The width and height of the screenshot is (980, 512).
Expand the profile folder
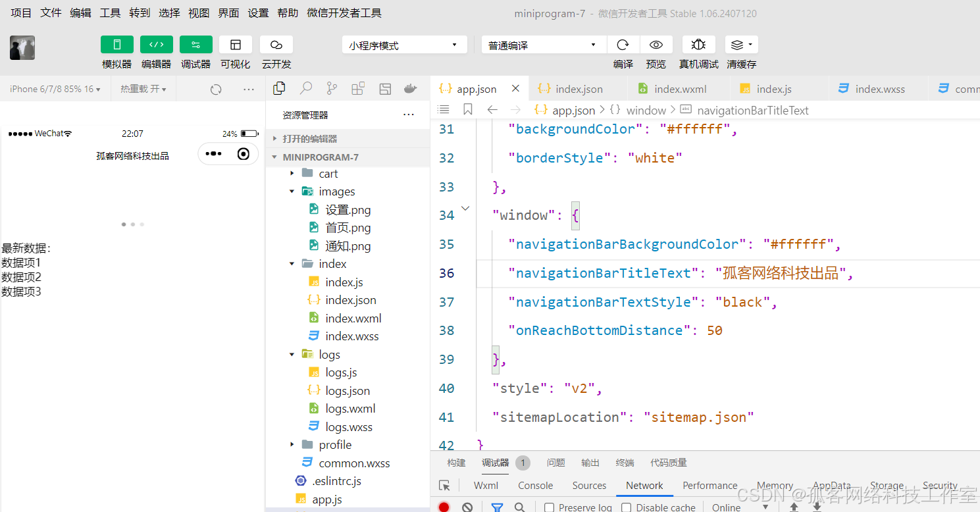click(292, 445)
